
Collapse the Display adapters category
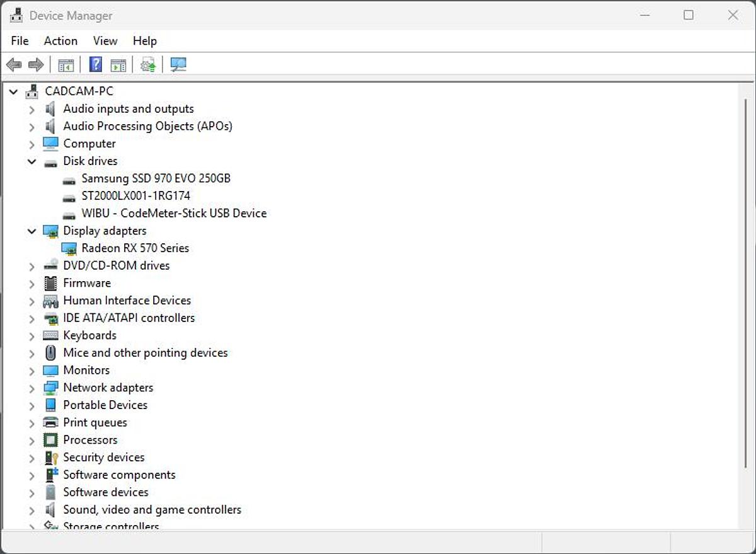click(x=31, y=231)
